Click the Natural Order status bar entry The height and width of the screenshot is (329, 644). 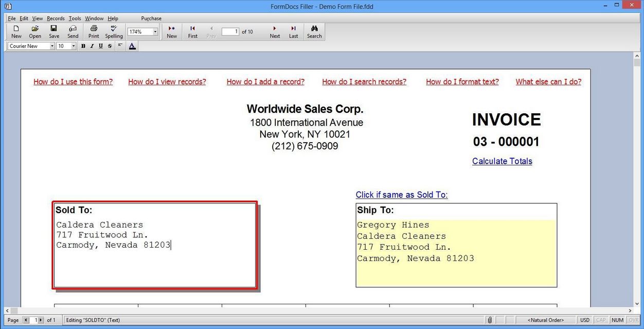pos(545,320)
